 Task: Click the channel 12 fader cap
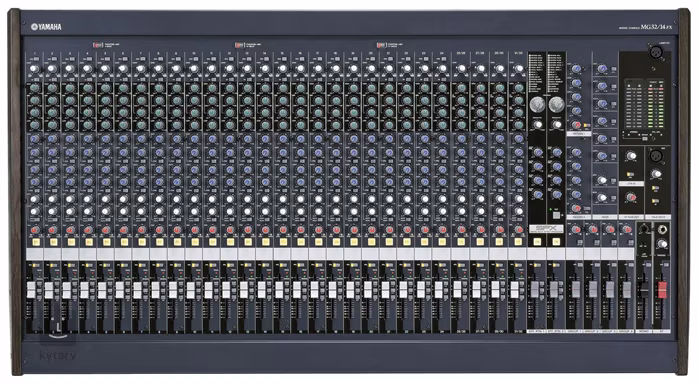pos(226,290)
